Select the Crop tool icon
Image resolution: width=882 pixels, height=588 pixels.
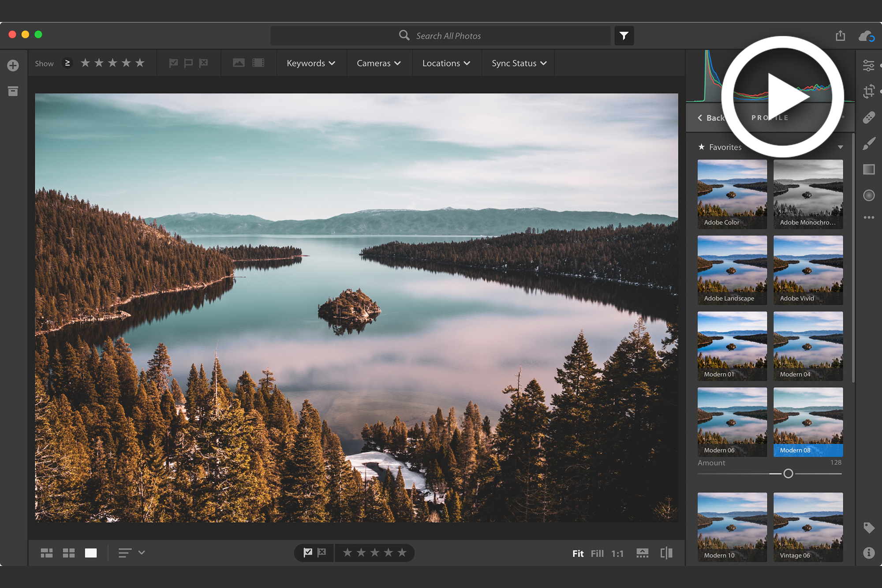tap(868, 90)
